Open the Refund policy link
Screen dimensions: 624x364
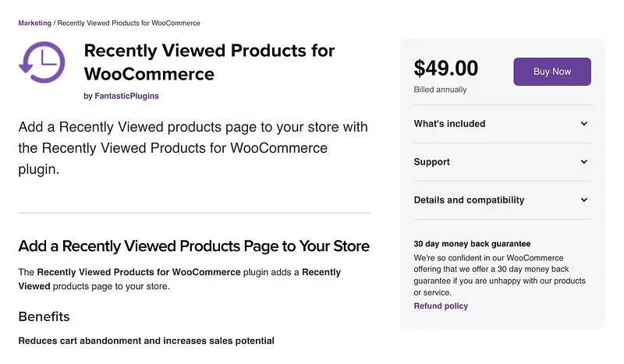coord(441,306)
